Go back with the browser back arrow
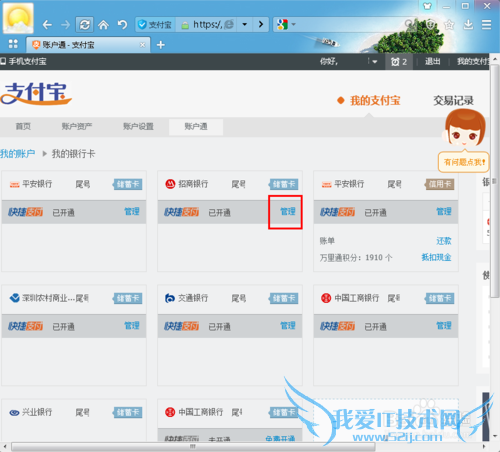The width and height of the screenshot is (500, 452). click(x=47, y=25)
